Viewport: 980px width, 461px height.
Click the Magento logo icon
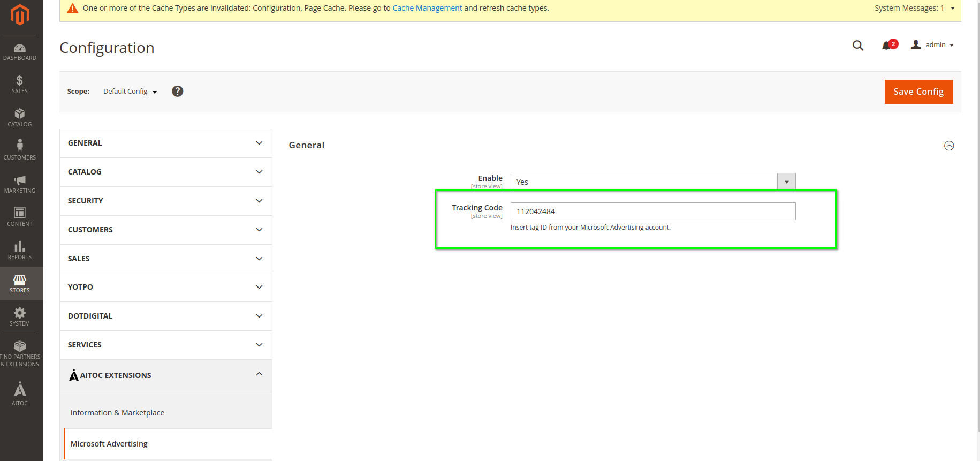tap(20, 14)
